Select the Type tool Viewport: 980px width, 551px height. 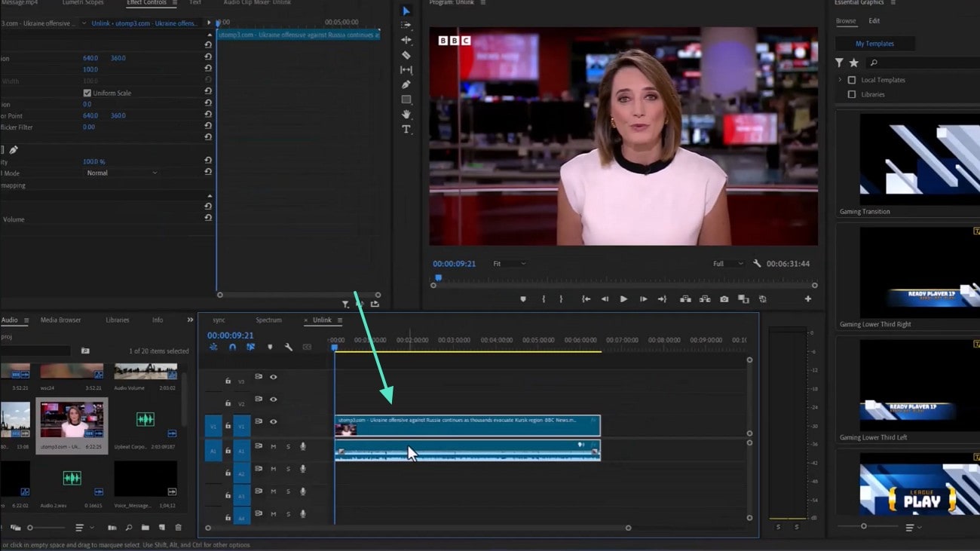pos(406,129)
